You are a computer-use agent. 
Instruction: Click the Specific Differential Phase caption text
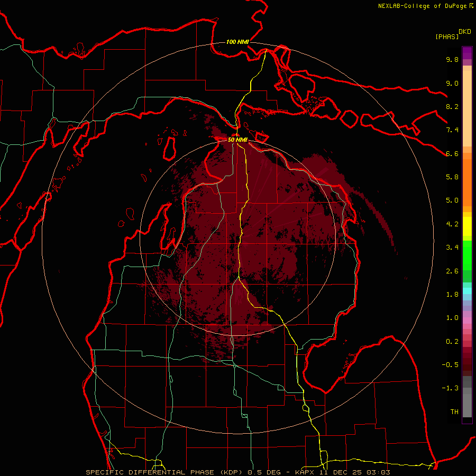(x=237, y=472)
